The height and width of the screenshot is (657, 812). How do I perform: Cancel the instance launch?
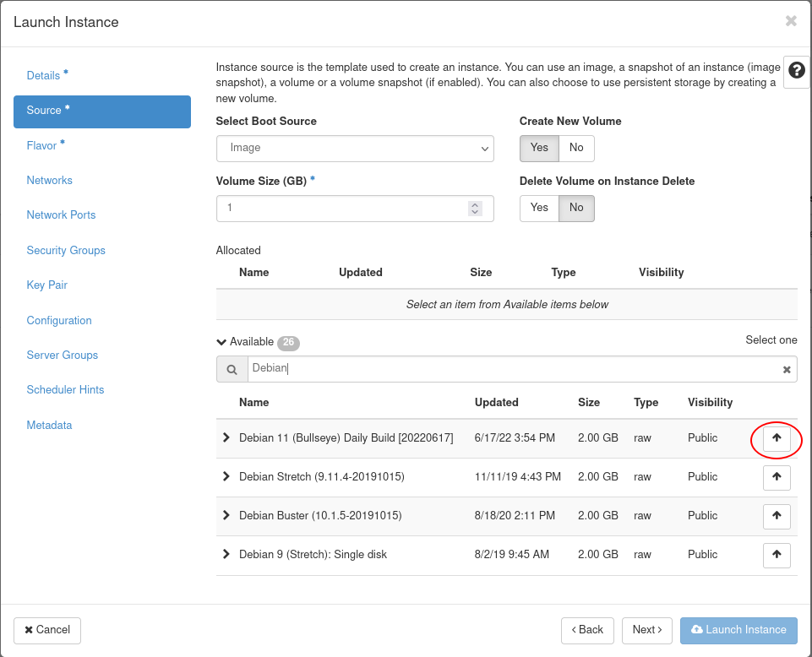tap(47, 630)
